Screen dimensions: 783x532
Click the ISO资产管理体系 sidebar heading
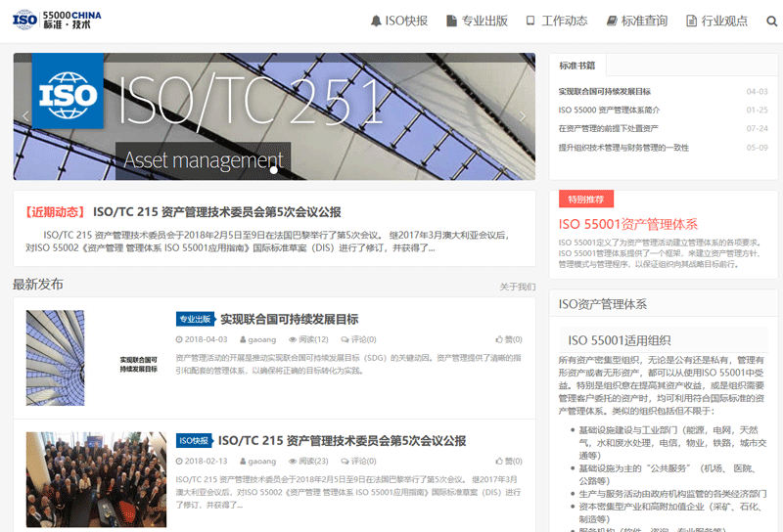tap(603, 304)
